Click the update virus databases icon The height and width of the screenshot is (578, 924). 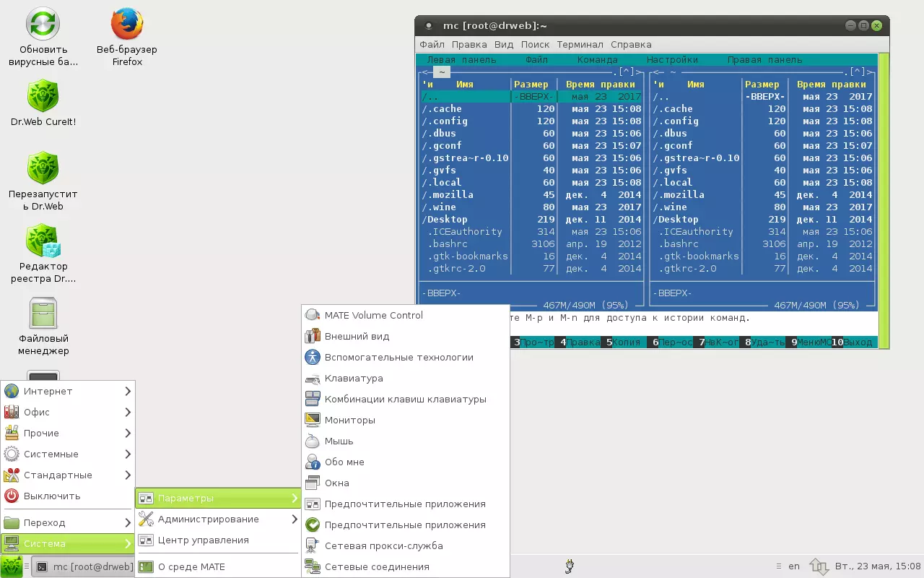43,25
